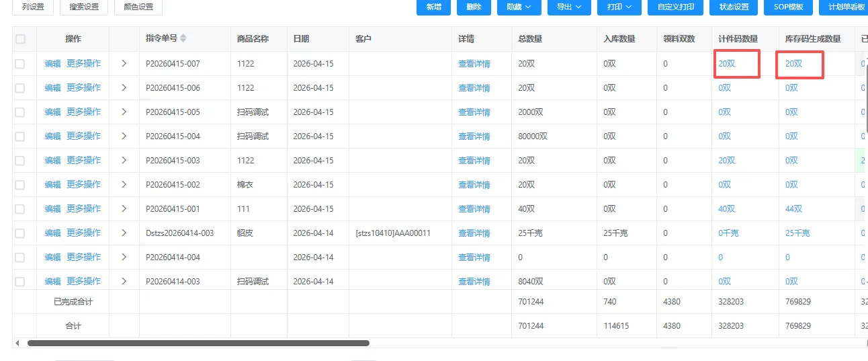Open 查看详情 for row P20260415-002
This screenshot has width=868, height=361.
[474, 185]
